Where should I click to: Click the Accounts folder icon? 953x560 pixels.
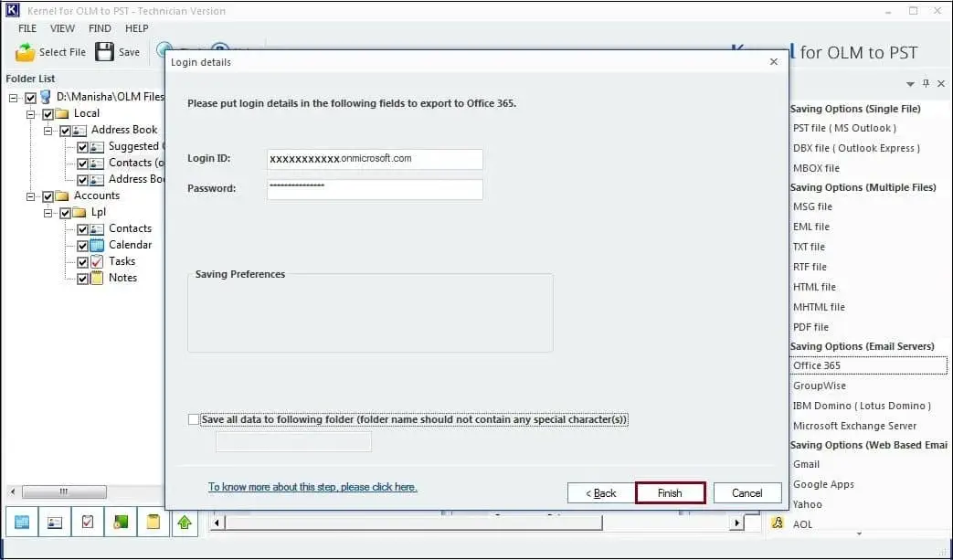pyautogui.click(x=63, y=195)
